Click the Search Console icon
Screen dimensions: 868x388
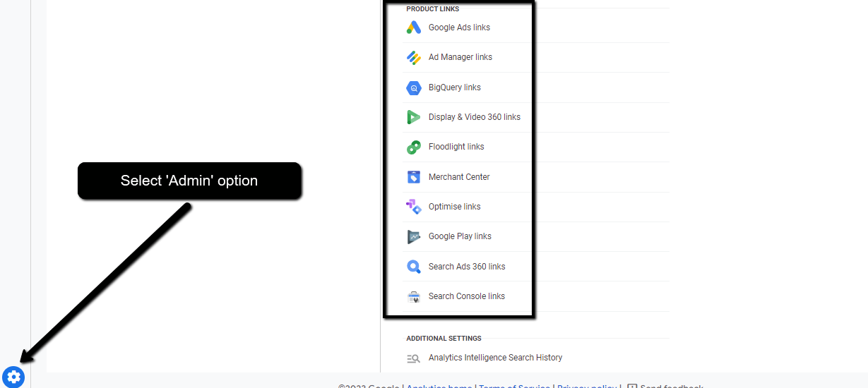(x=414, y=297)
